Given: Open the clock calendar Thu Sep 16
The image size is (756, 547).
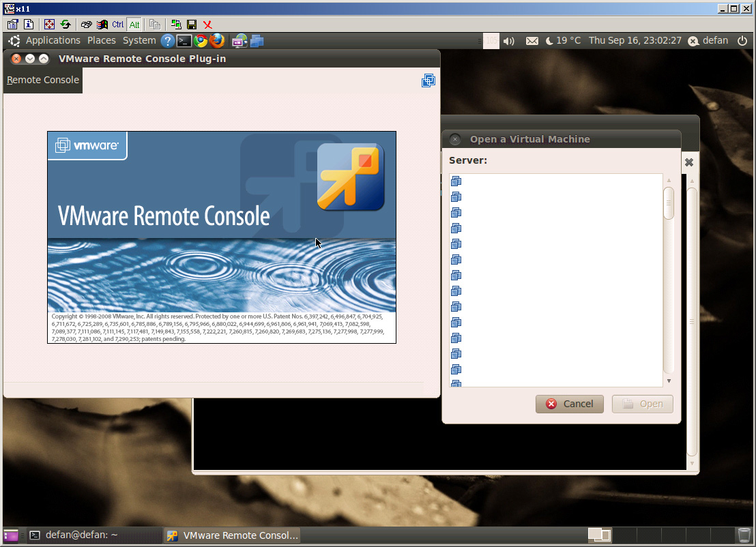Looking at the screenshot, I should point(635,40).
